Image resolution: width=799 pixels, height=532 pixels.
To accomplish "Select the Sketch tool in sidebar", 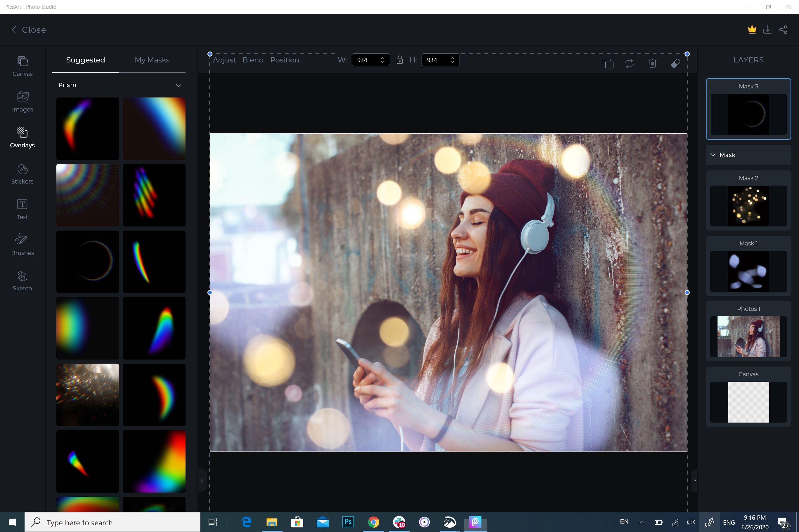I will tap(21, 280).
